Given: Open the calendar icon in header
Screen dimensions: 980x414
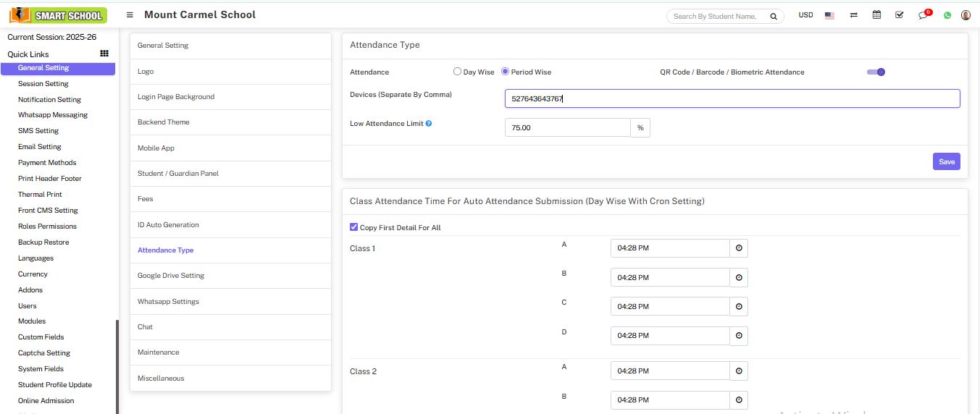Looking at the screenshot, I should point(876,15).
